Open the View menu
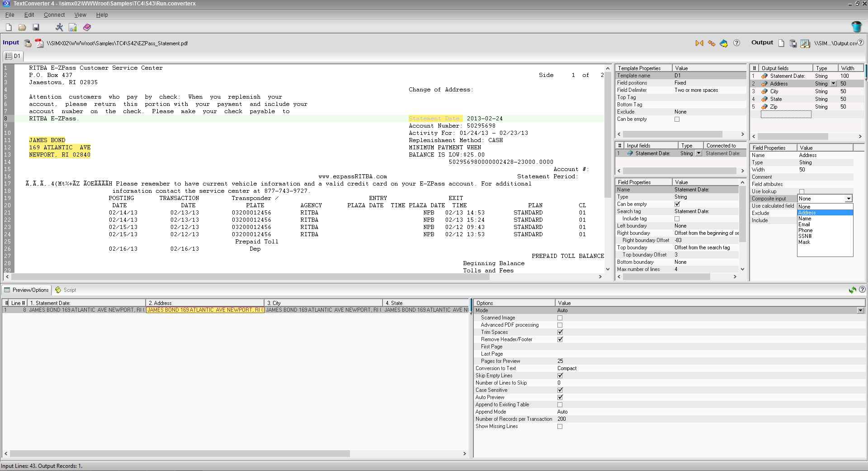 80,15
